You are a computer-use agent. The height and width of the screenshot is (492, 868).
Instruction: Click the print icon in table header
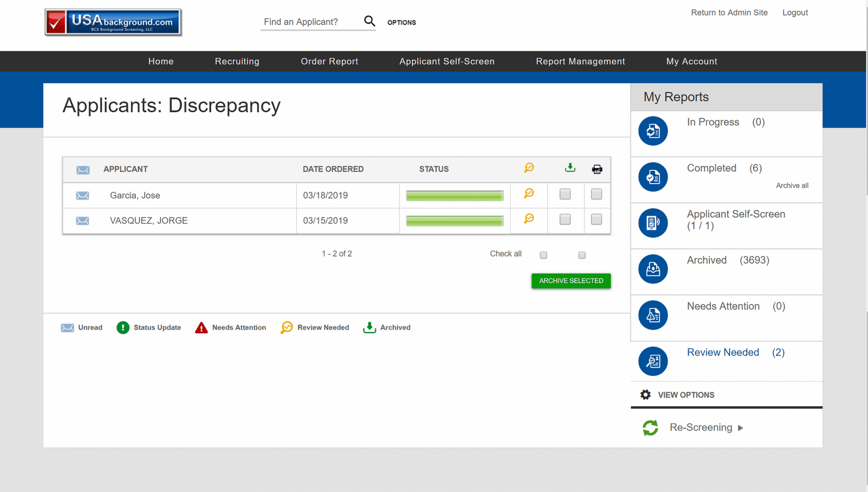pyautogui.click(x=597, y=169)
